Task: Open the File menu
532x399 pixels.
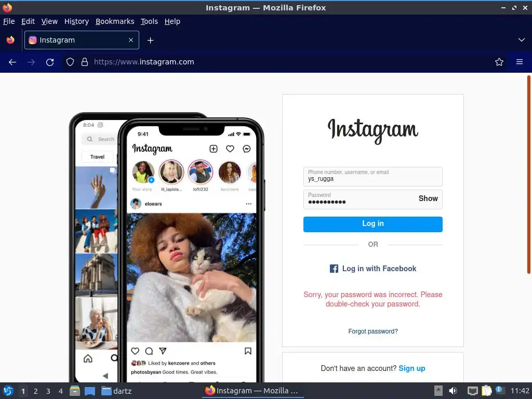Action: pyautogui.click(x=9, y=21)
